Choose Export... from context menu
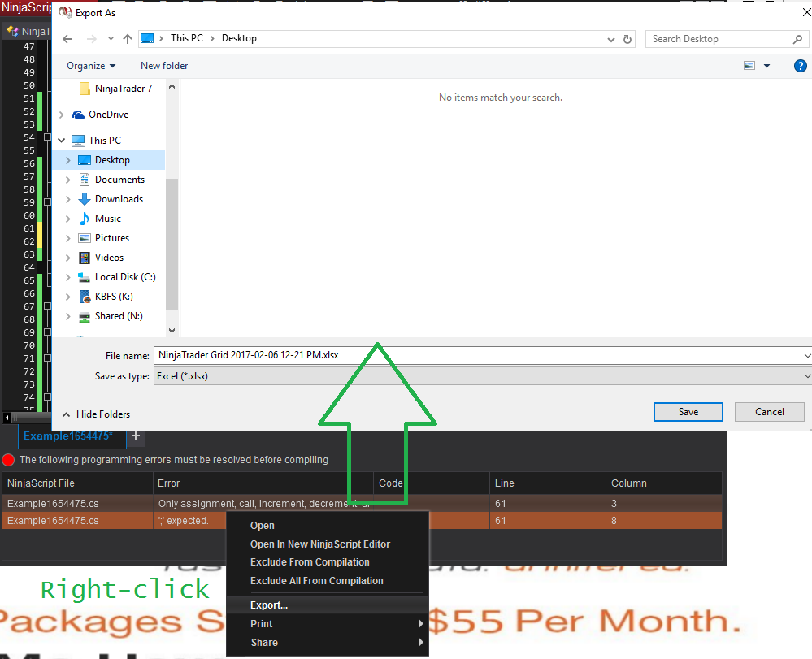 click(x=328, y=605)
